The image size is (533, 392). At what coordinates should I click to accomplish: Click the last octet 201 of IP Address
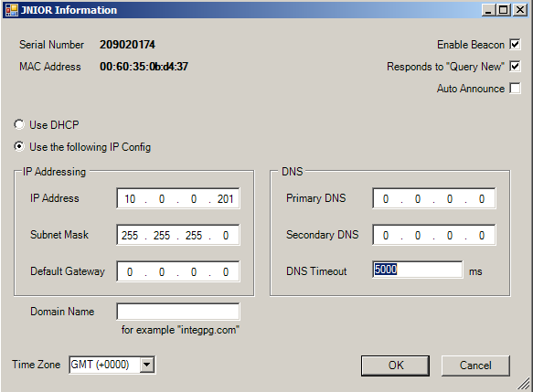click(226, 198)
